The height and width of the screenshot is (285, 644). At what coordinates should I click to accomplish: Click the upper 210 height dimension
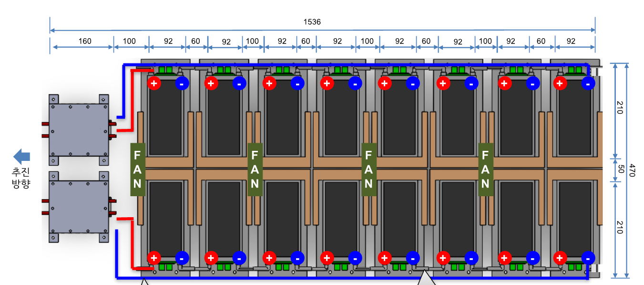(x=620, y=108)
